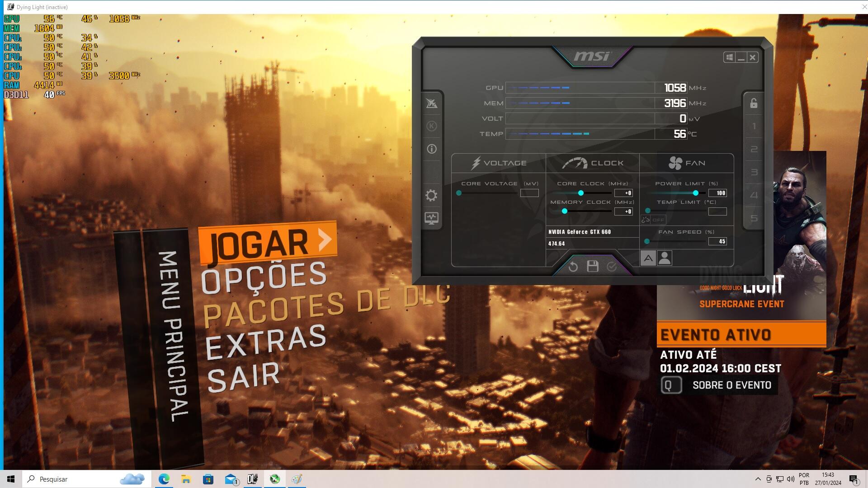Click the volume speaker tray icon
Image resolution: width=868 pixels, height=488 pixels.
[790, 479]
